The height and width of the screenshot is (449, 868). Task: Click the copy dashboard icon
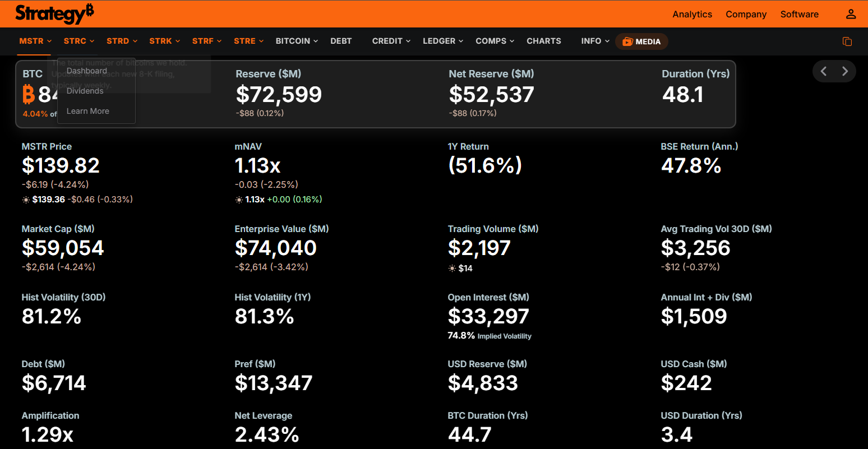847,41
